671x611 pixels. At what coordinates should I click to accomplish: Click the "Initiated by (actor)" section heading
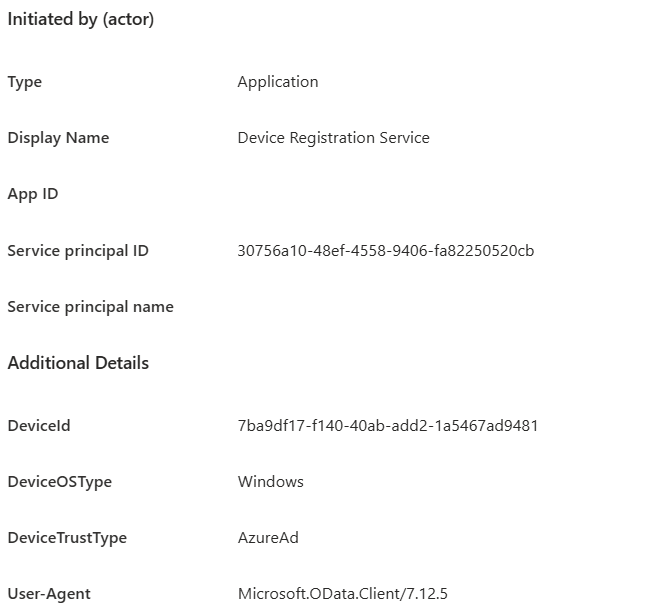click(81, 19)
